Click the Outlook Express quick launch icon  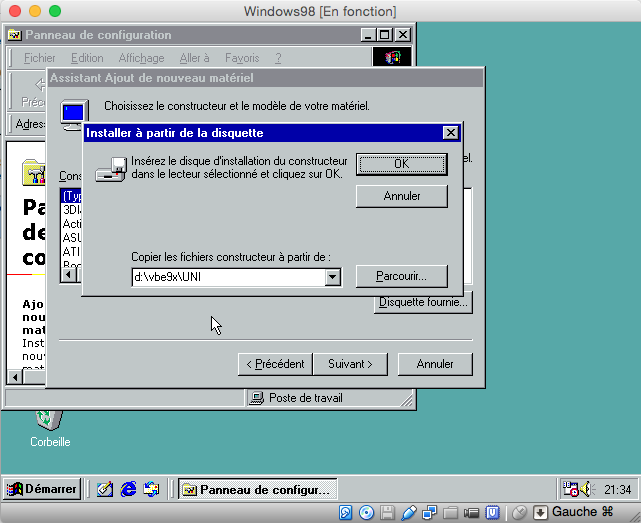pyautogui.click(x=151, y=489)
